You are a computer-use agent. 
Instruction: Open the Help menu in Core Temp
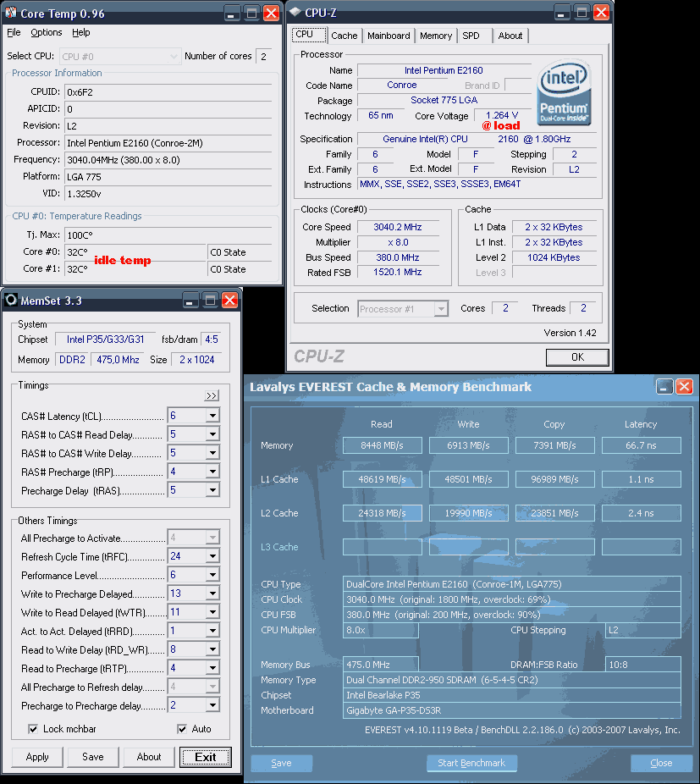81,32
